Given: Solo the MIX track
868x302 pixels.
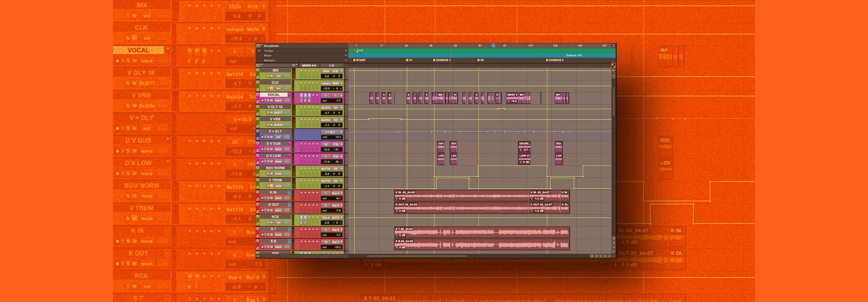Looking at the screenshot, I should tap(268, 76).
